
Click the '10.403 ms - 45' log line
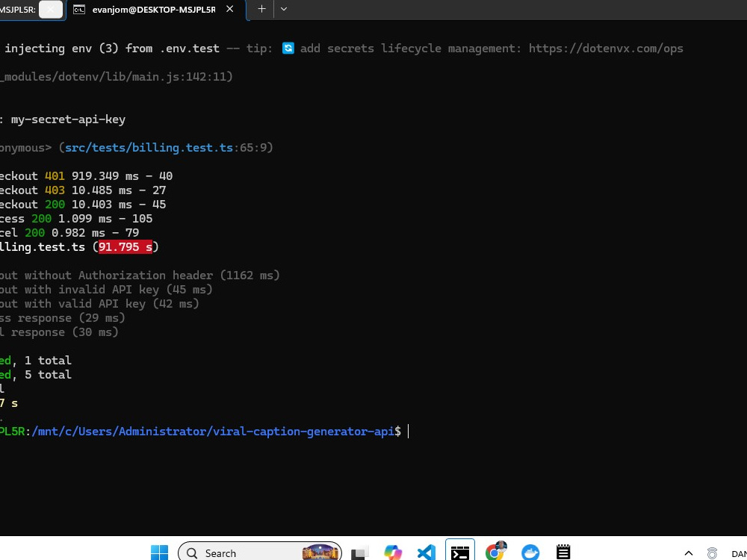tap(119, 205)
